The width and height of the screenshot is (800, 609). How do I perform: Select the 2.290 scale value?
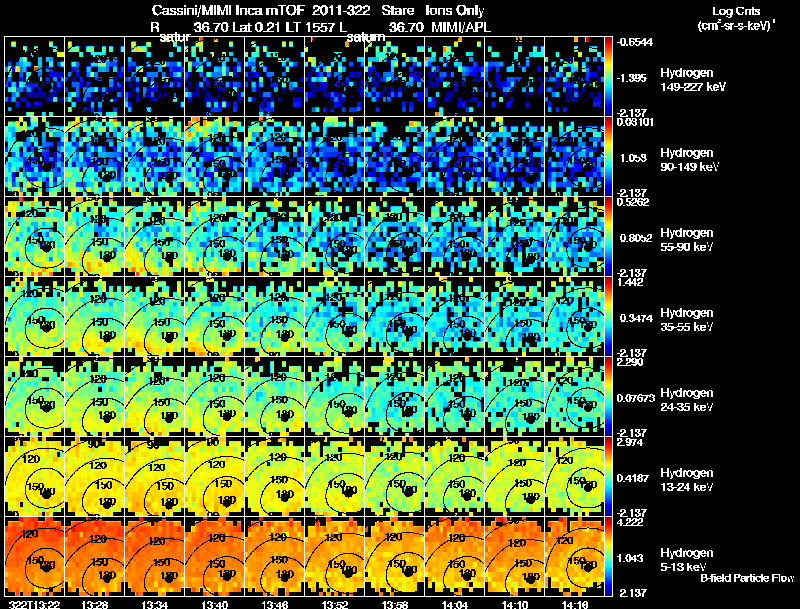pos(630,362)
